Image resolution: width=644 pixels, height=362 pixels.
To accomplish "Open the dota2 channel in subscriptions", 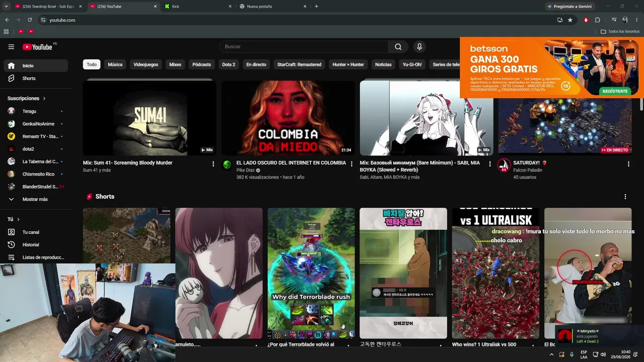I will (x=36, y=149).
